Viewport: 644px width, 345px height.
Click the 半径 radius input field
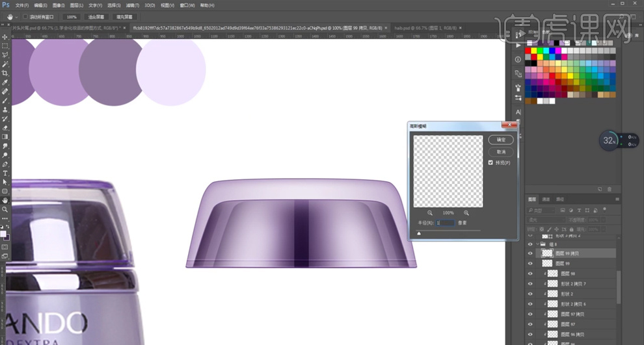click(x=445, y=223)
